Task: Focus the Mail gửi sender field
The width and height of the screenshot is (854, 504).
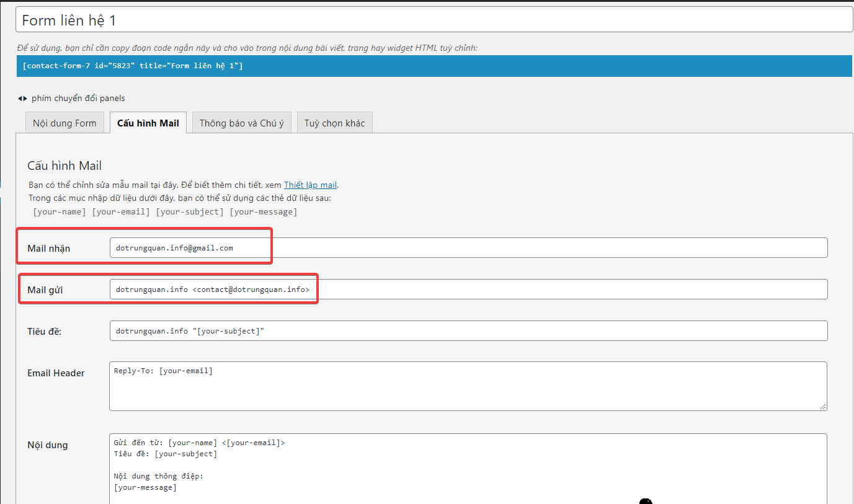Action: tap(468, 290)
